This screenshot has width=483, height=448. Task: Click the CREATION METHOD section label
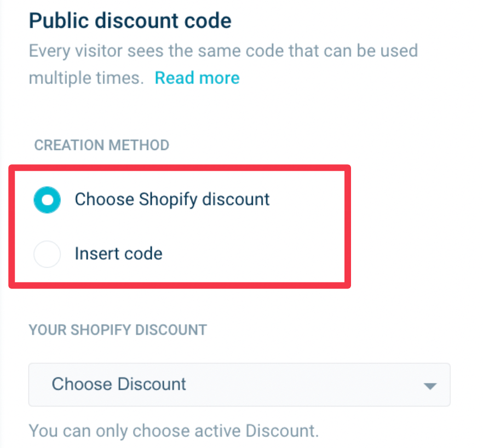[x=101, y=145]
